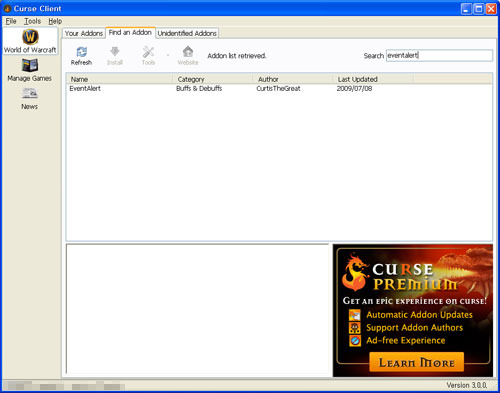Open the Tools menu in the menu bar
The width and height of the screenshot is (500, 393).
[33, 21]
